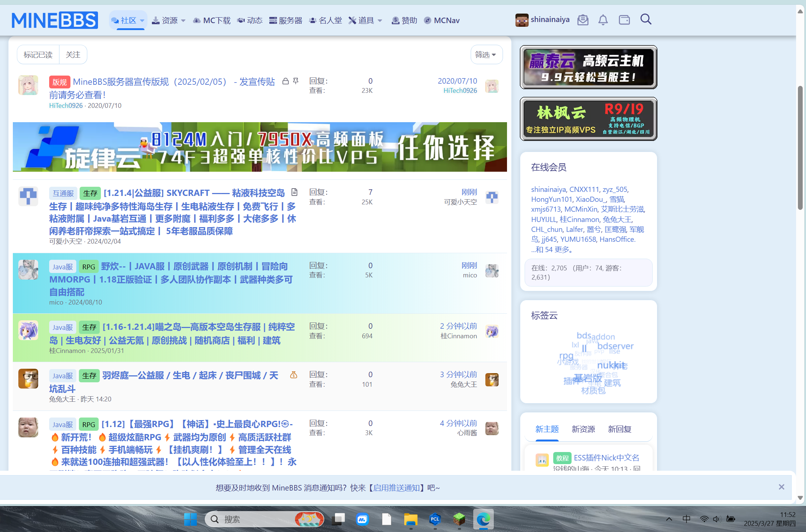Open the 道具 items menu
The image size is (806, 532).
[361, 21]
